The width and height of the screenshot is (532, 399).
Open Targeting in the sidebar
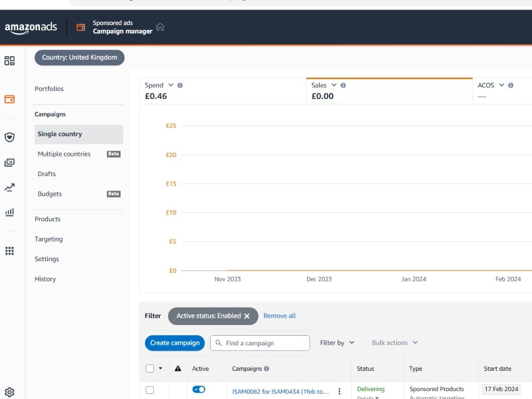(48, 239)
